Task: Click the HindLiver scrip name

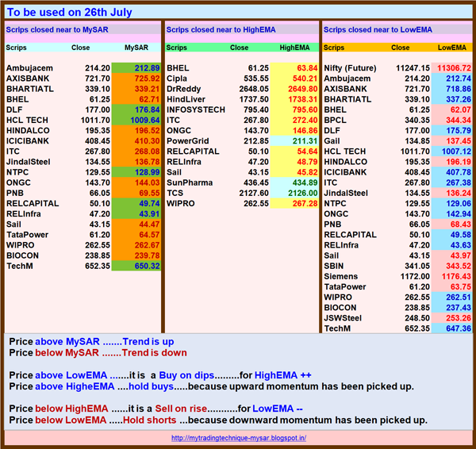Action: coord(186,99)
